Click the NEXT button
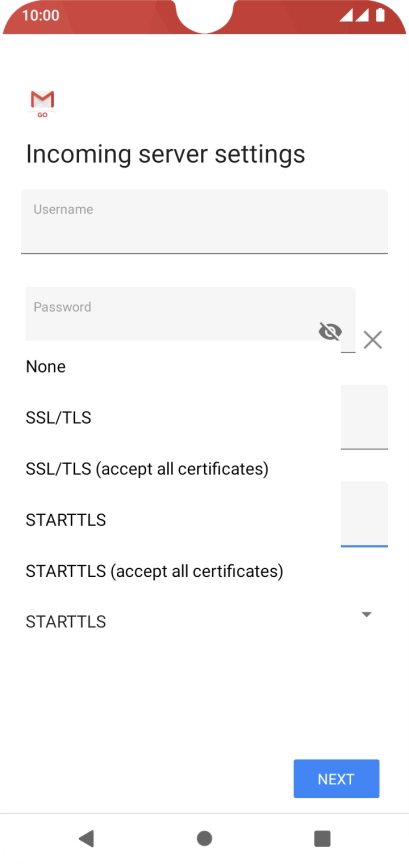 336,779
